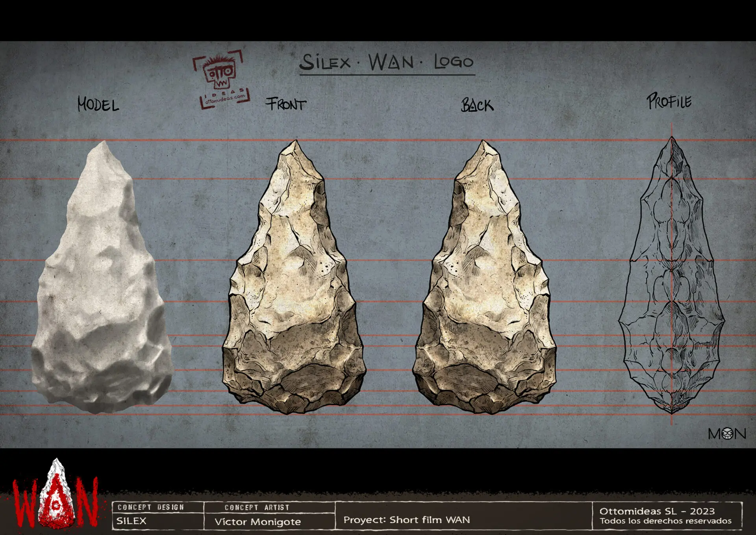Click the CONCEPT ARTIST header cell
Viewport: 756px width, 535px height.
(257, 507)
